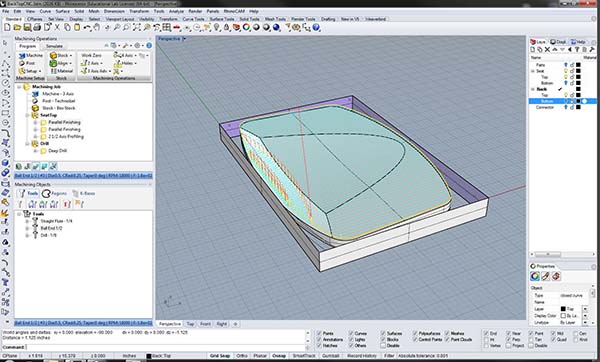Switch to the Simulate tab
Image resolution: width=600 pixels, height=362 pixels.
[x=54, y=46]
